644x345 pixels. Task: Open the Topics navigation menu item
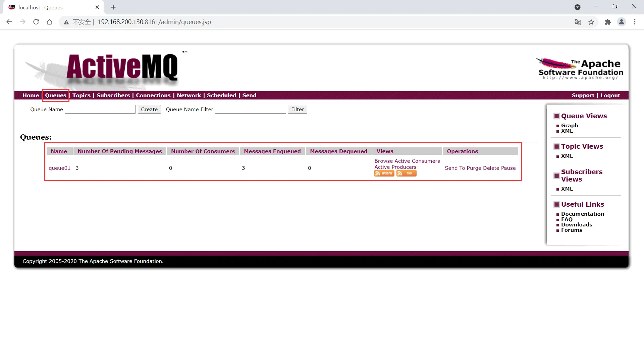click(82, 95)
